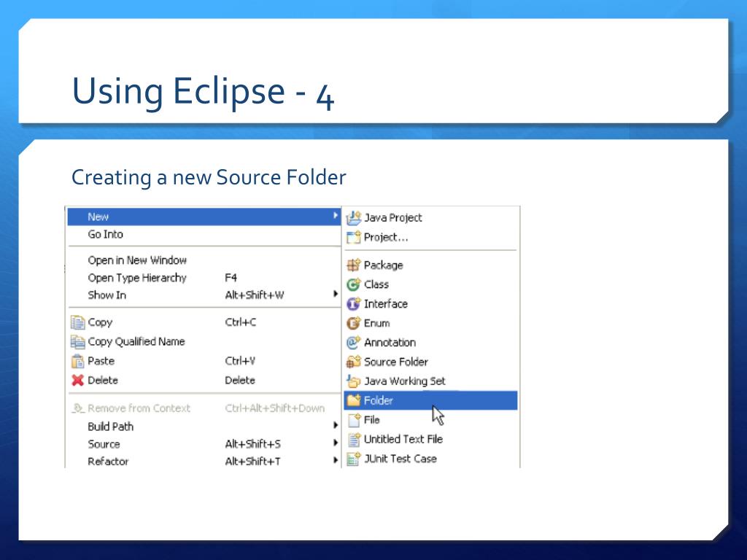This screenshot has width=747, height=560.
Task: Select JUnit Test Case entry
Action: (430, 459)
